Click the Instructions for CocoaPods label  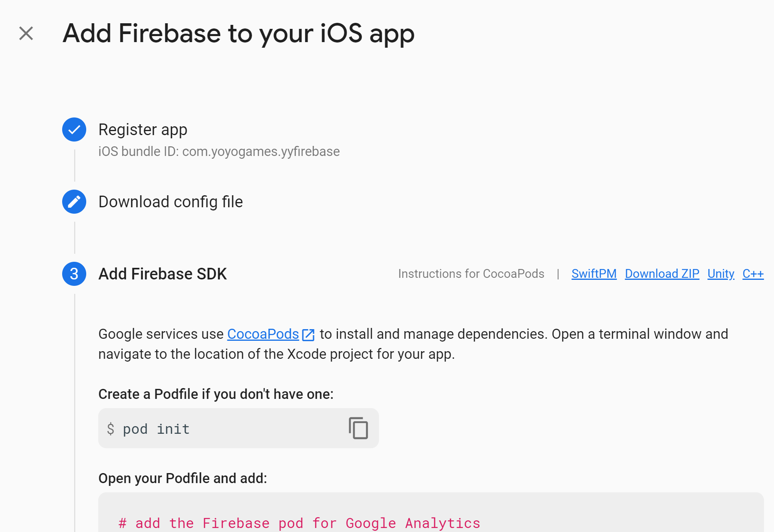coord(471,274)
